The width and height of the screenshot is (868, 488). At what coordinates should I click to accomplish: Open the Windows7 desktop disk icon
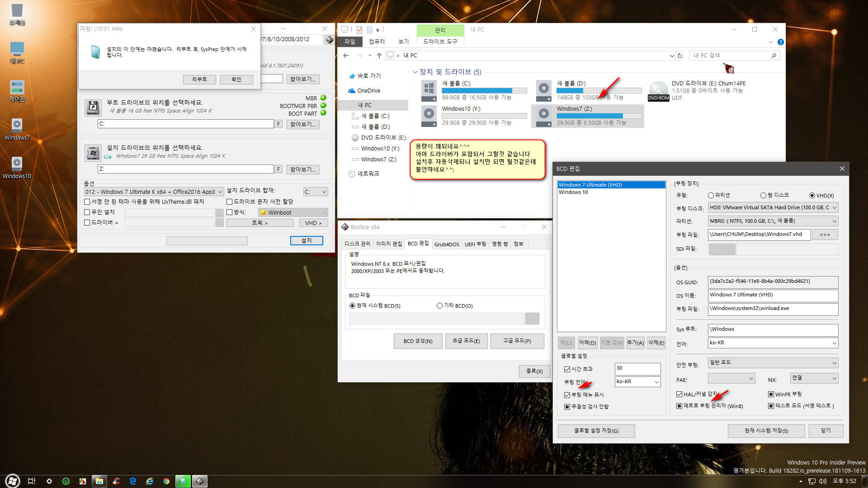tap(17, 125)
